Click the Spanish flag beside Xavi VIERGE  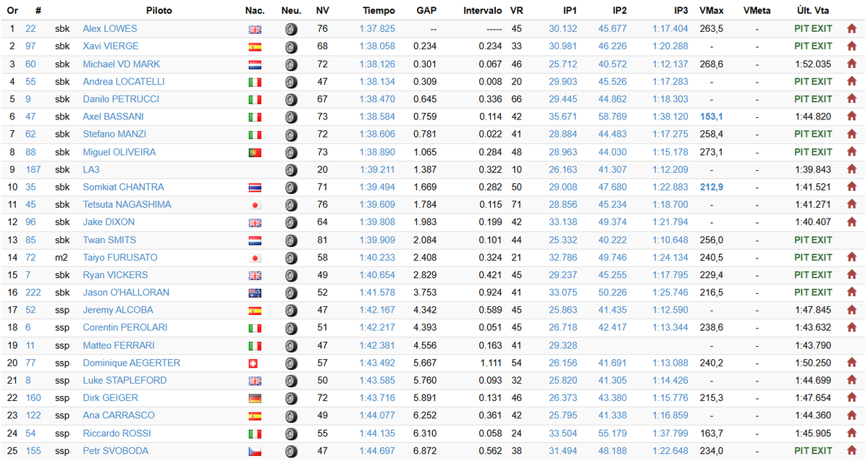point(255,48)
